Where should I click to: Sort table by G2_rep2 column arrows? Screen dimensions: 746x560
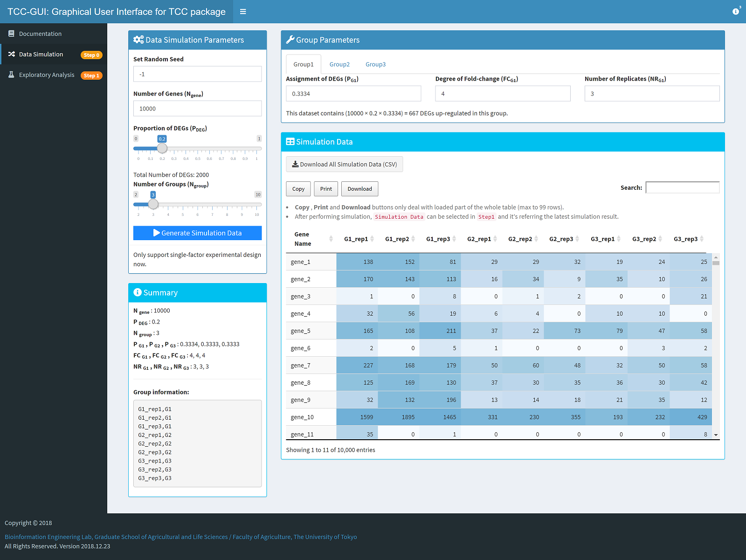[536, 239]
